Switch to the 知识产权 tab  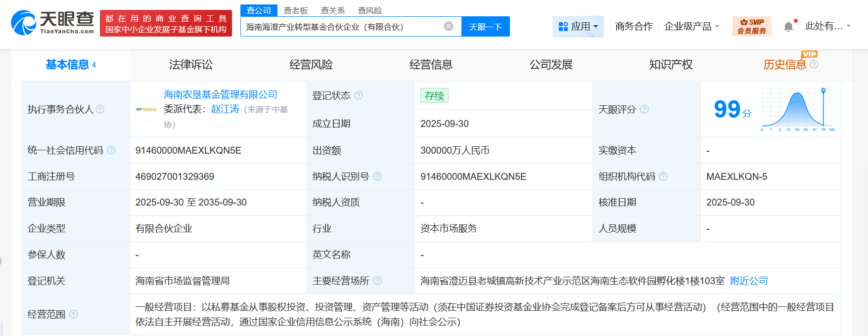point(670,65)
